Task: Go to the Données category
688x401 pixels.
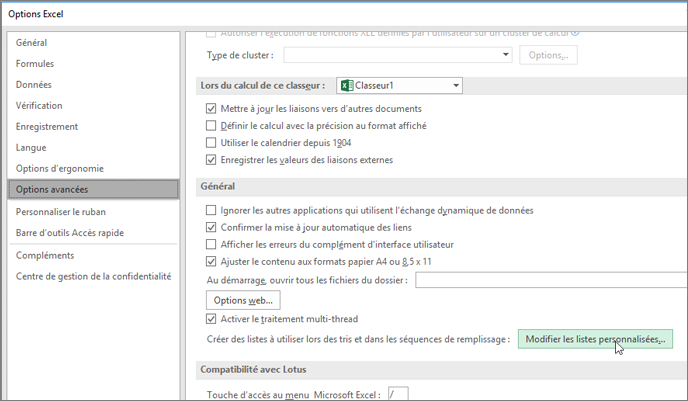Action: (x=33, y=85)
